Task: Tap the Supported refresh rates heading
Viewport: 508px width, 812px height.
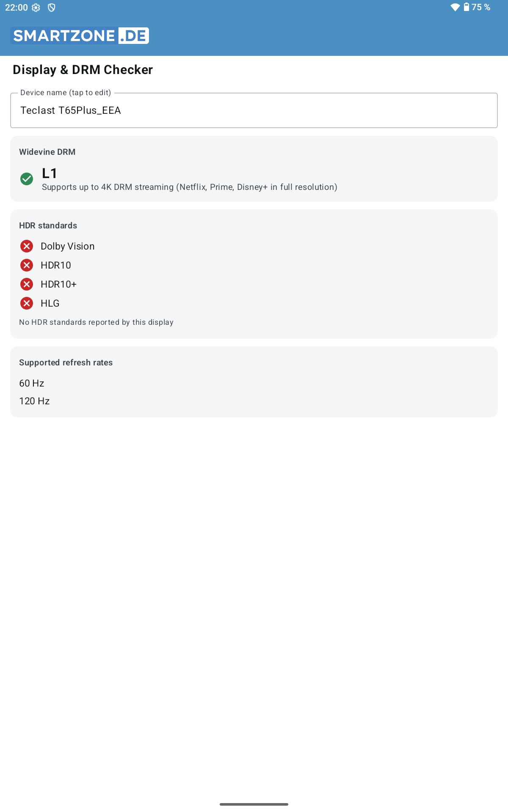Action: [66, 362]
